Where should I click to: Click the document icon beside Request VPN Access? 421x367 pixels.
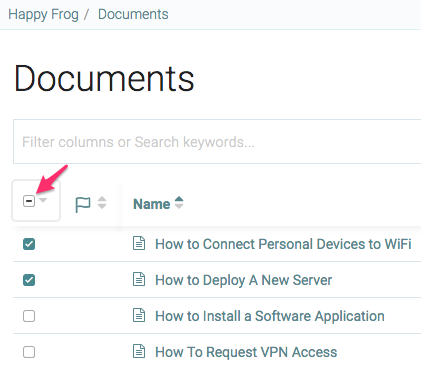tap(139, 351)
